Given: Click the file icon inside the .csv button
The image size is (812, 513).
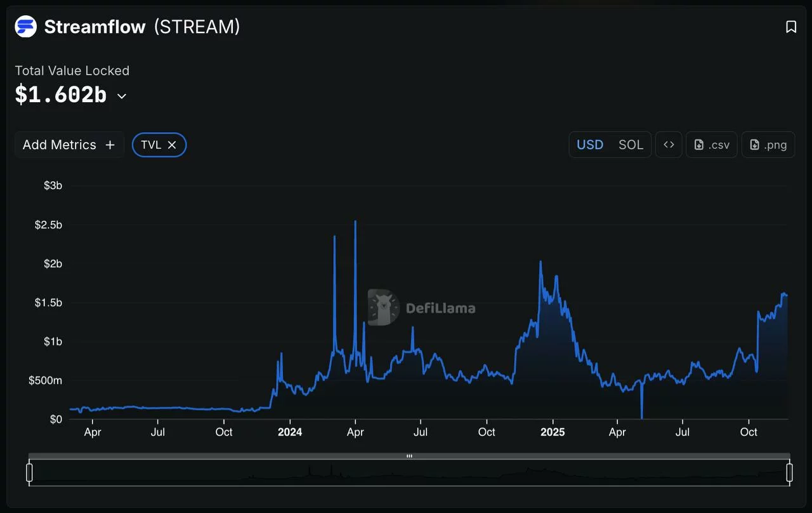Looking at the screenshot, I should pos(700,144).
